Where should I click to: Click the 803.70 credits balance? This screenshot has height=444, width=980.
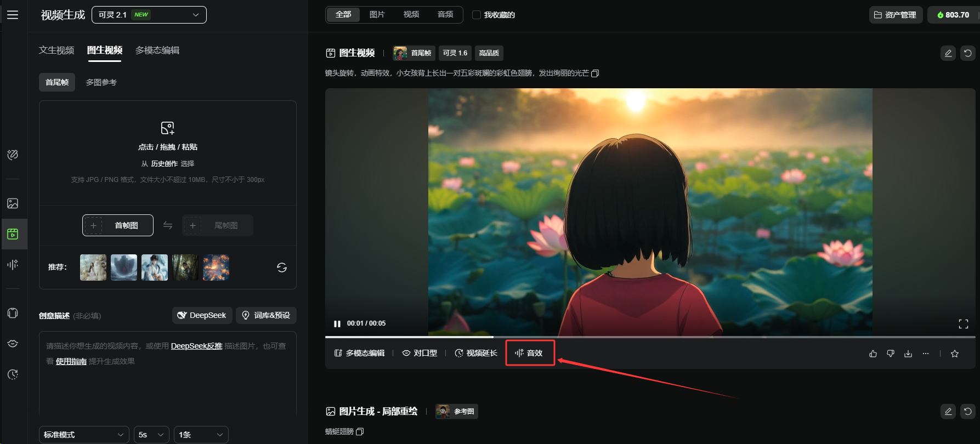[x=953, y=15]
